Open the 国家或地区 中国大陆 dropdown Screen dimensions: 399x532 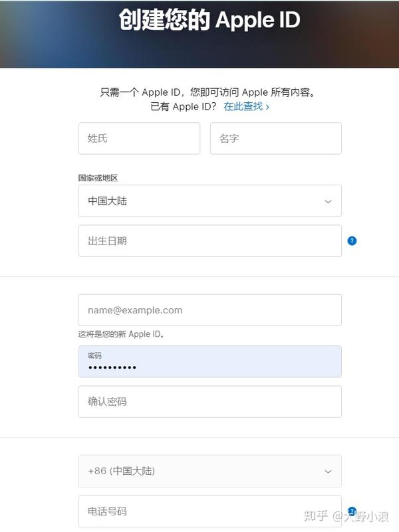tap(210, 201)
